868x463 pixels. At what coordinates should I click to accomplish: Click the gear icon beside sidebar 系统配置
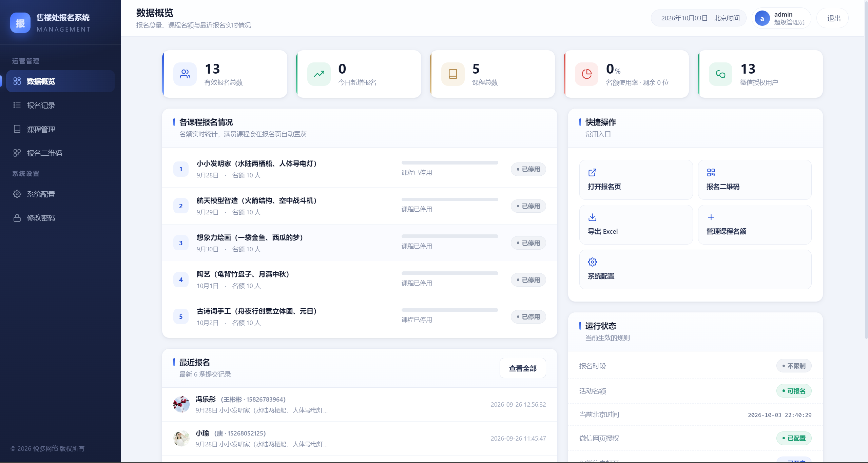[x=17, y=194]
